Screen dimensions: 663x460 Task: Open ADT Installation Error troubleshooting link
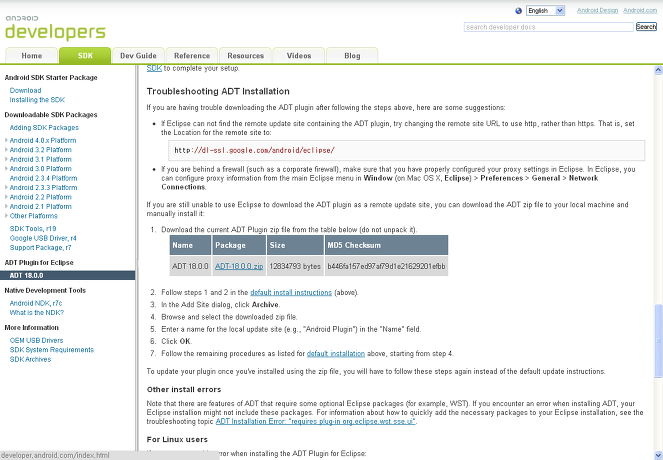315,421
